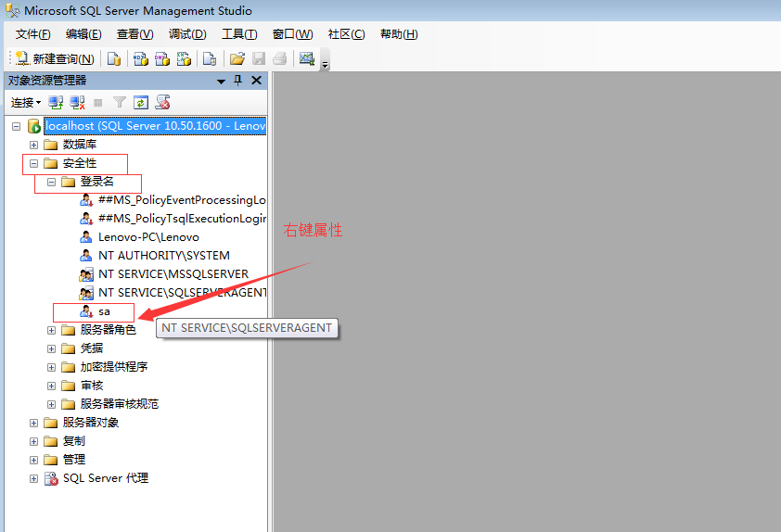Open toolbar options overflow arrow

pyautogui.click(x=326, y=65)
